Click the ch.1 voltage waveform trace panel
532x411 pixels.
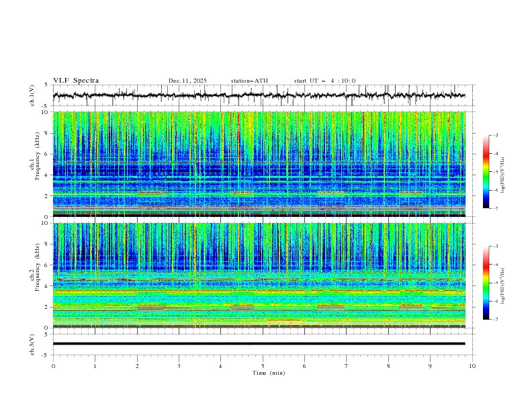click(262, 95)
